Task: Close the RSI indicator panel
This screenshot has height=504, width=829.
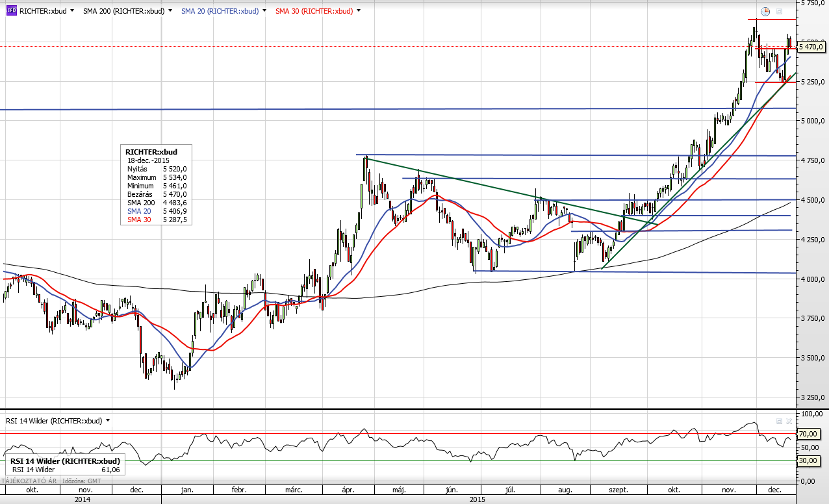Action: coord(789,421)
